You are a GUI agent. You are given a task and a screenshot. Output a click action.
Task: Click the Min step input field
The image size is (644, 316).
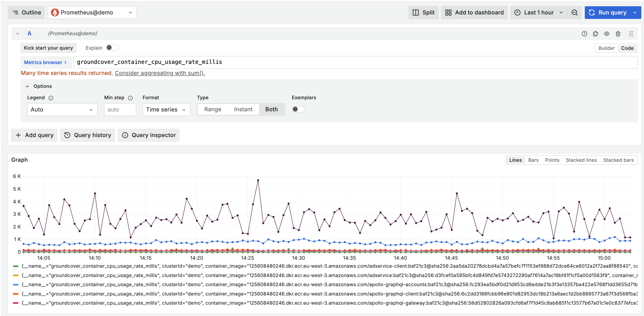(x=120, y=109)
